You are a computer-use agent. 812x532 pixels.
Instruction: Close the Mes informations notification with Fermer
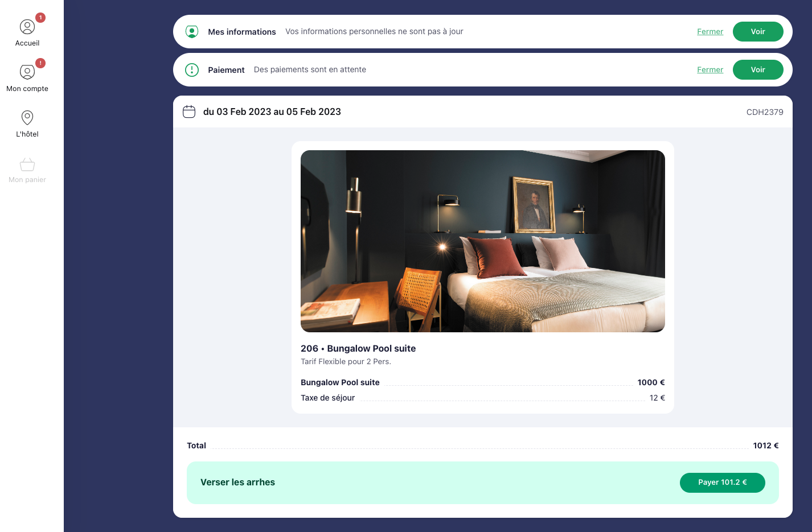click(710, 32)
